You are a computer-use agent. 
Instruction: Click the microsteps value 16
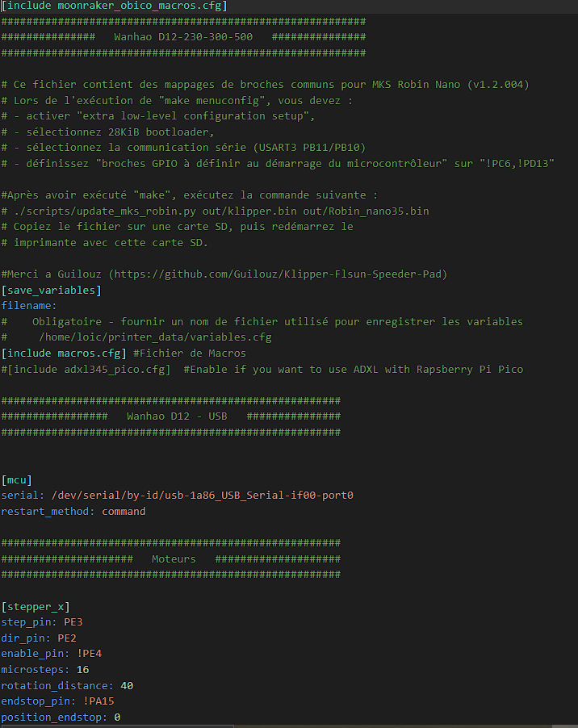(x=82, y=670)
